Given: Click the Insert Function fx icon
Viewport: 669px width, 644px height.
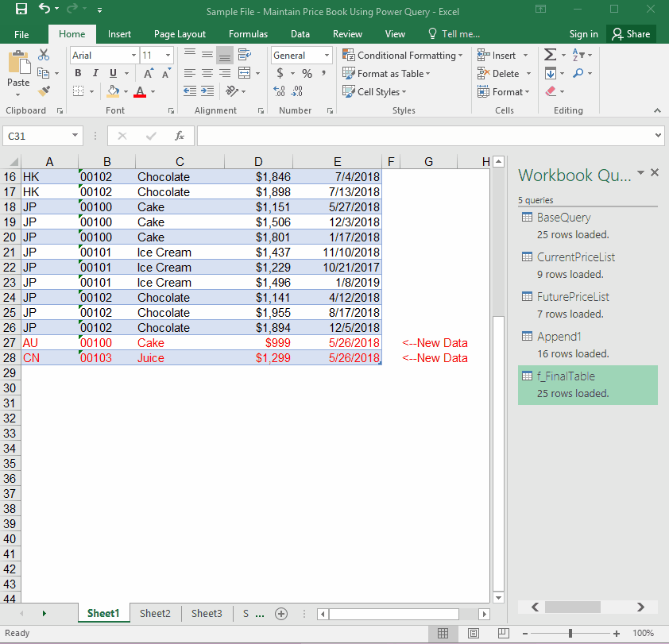Looking at the screenshot, I should click(x=180, y=136).
